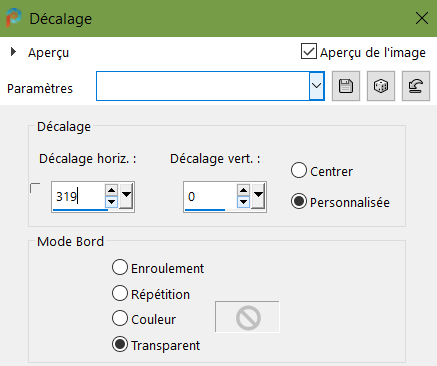The height and width of the screenshot is (366, 437).
Task: Click the reset to default arrow icon
Action: coord(416,86)
